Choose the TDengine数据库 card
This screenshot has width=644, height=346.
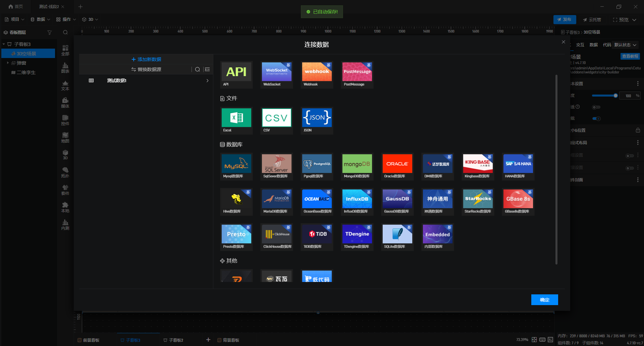[357, 237]
